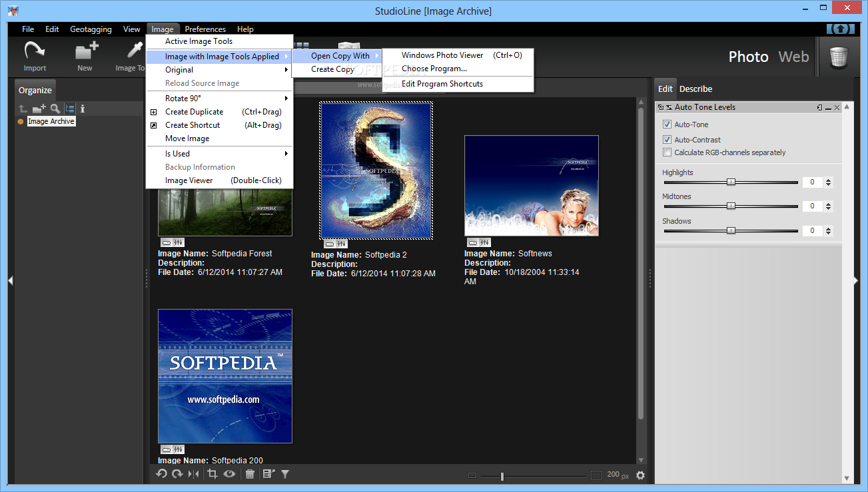The image size is (868, 492).
Task: Open the Open Copy With submenu
Action: tap(338, 56)
